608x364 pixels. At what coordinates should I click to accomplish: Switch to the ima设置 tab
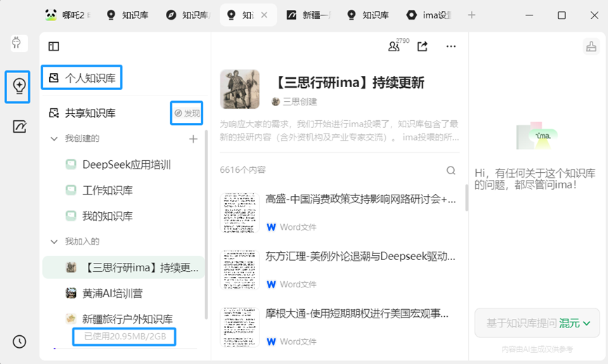click(429, 15)
